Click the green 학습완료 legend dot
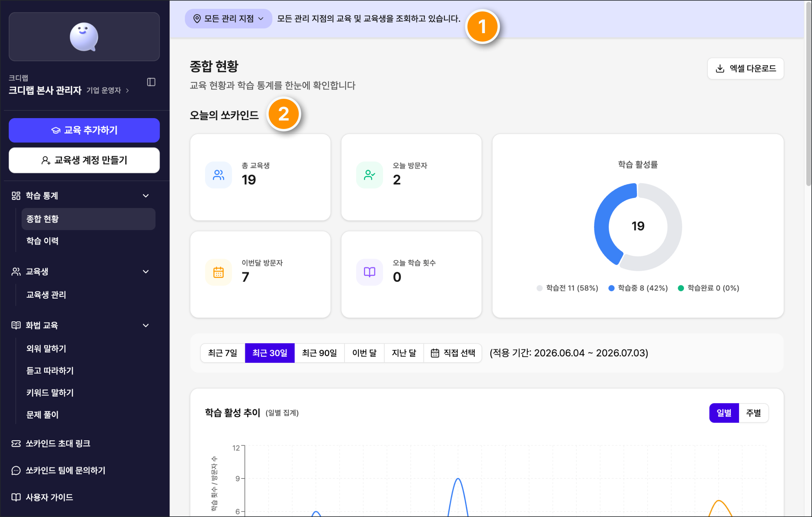Screen dimensions: 812x517 (681, 288)
